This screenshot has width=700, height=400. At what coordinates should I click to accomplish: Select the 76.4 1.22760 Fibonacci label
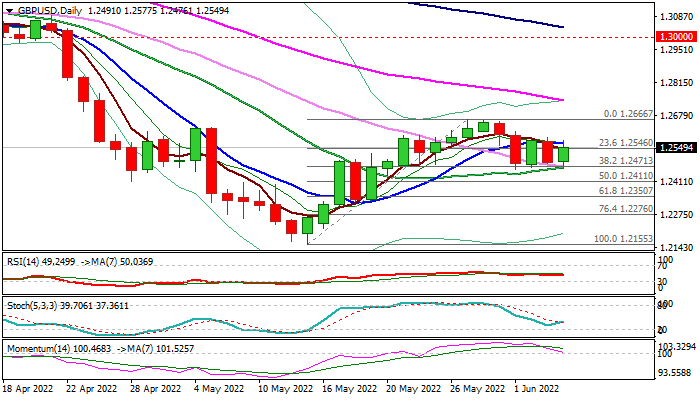626,209
